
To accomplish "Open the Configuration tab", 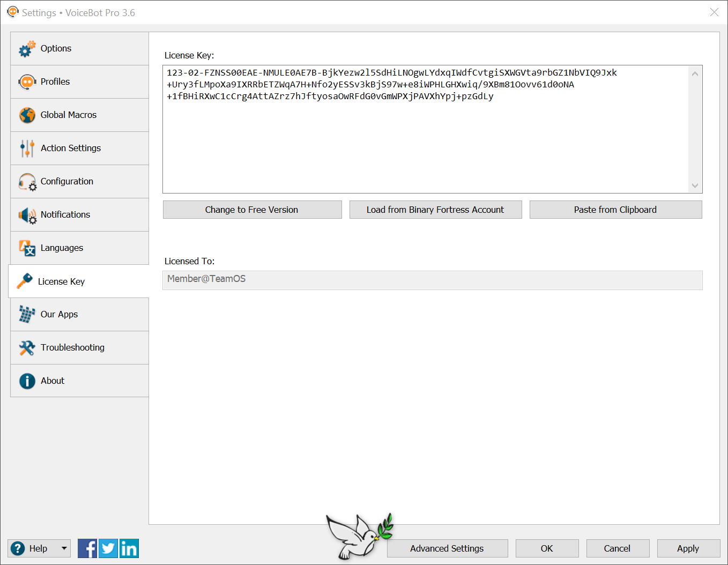I will 79,182.
